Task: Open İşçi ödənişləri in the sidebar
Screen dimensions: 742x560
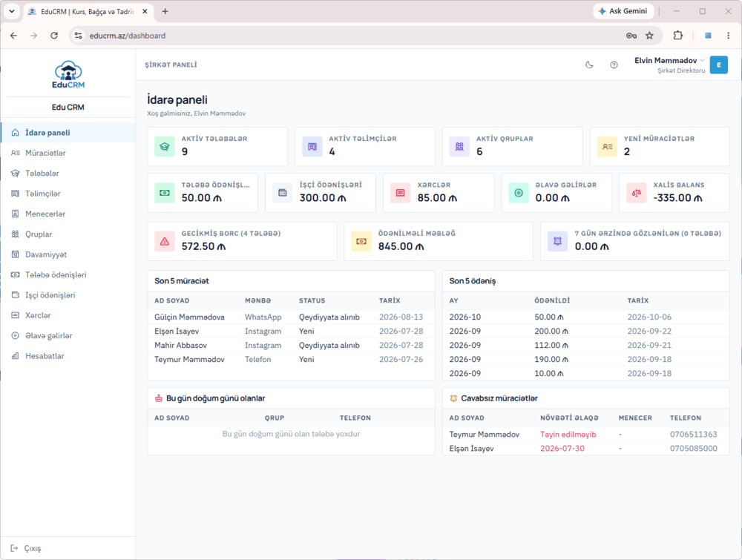Action: 68,295
